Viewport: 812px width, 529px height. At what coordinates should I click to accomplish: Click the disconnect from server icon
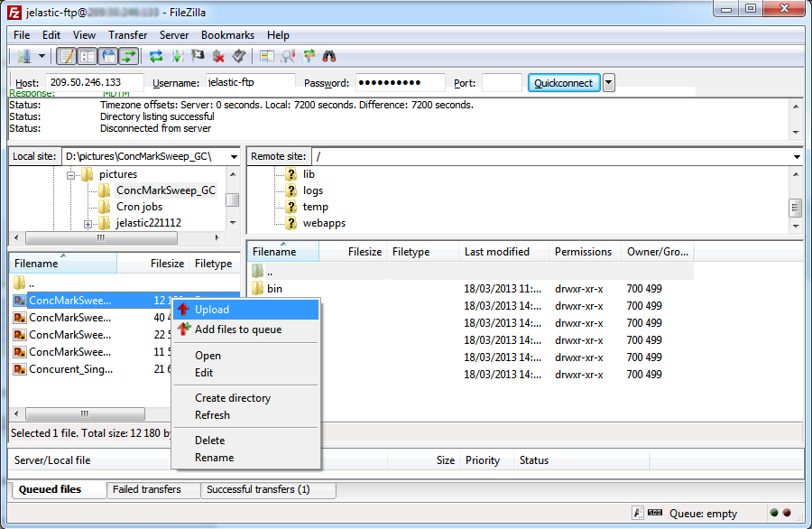click(218, 56)
